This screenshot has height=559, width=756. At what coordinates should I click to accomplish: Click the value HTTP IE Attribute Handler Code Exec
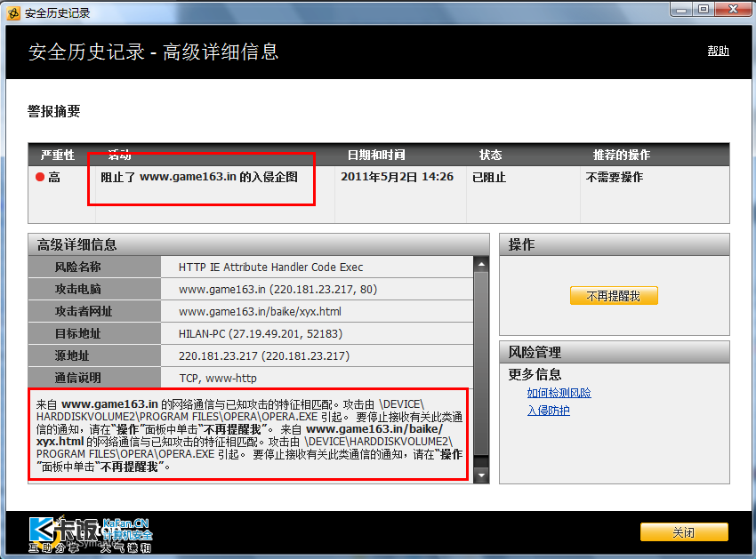click(271, 267)
